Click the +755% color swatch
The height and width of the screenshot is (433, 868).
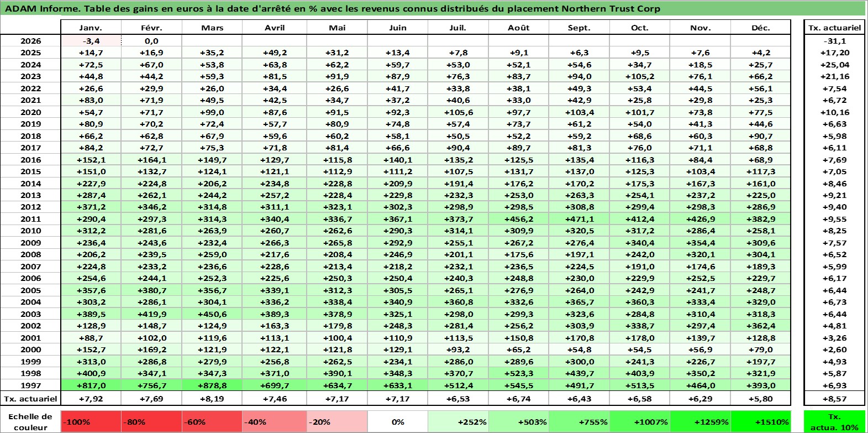pos(579,421)
